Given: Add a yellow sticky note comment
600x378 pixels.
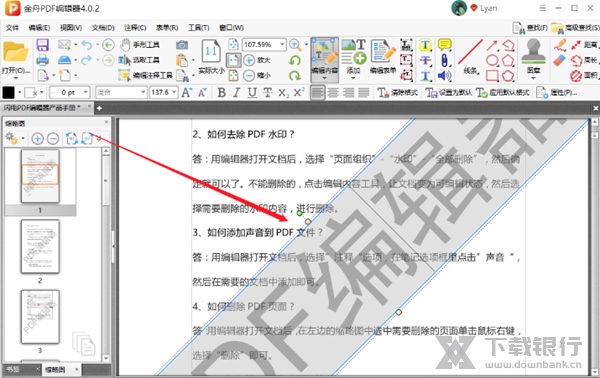Looking at the screenshot, I should click(444, 45).
